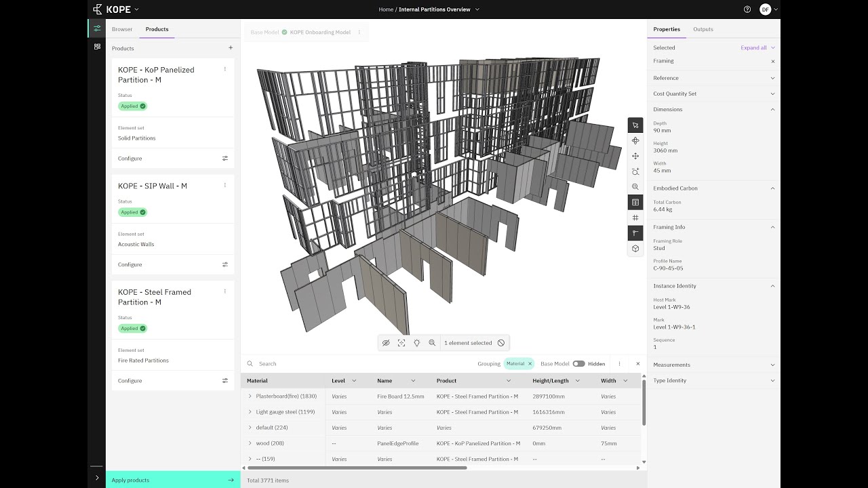Close the Framing selected item
The image size is (868, 488).
coord(773,61)
